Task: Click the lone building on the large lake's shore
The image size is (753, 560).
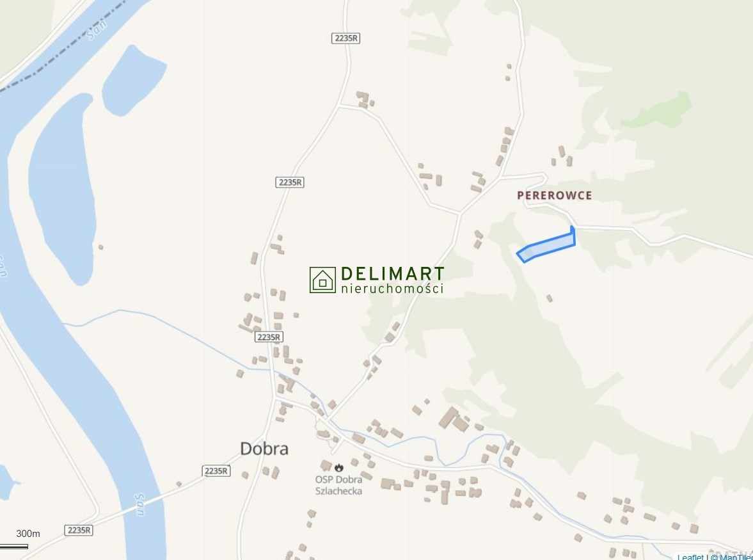Action: pos(101,247)
